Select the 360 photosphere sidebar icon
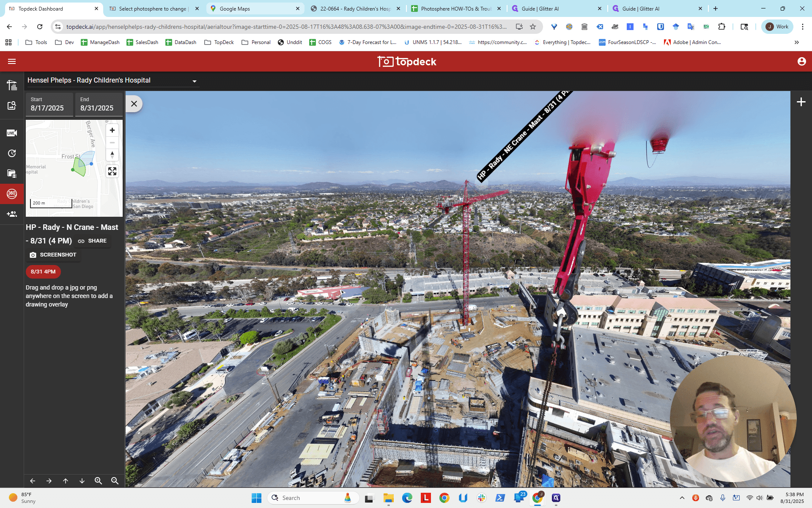Image resolution: width=812 pixels, height=508 pixels. pyautogui.click(x=12, y=193)
